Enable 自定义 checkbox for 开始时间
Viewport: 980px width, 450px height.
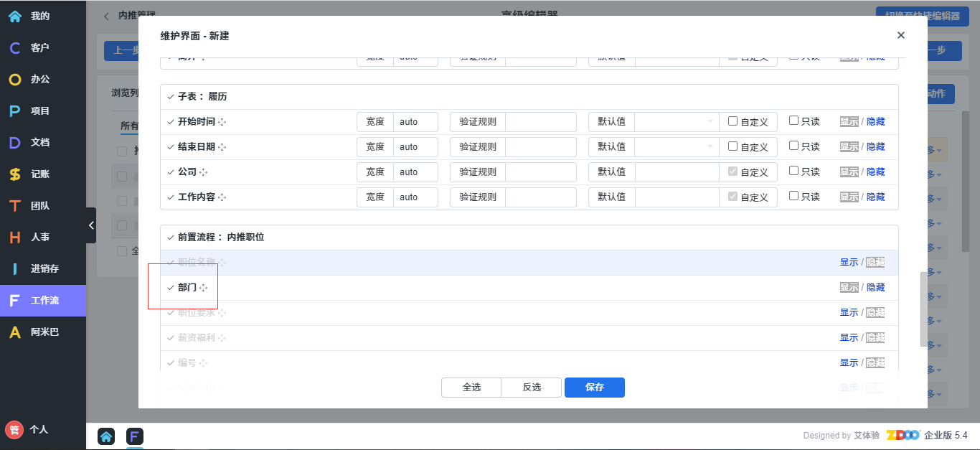click(x=732, y=121)
